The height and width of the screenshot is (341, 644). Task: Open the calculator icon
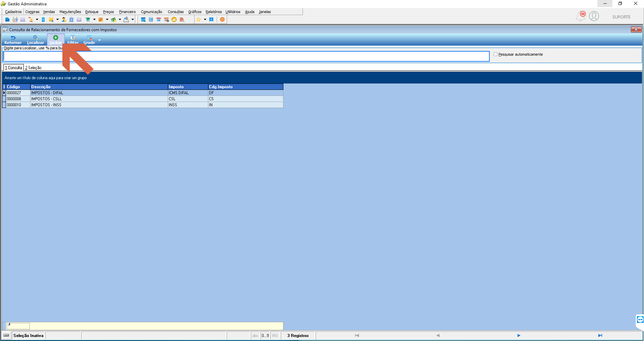coord(151,19)
